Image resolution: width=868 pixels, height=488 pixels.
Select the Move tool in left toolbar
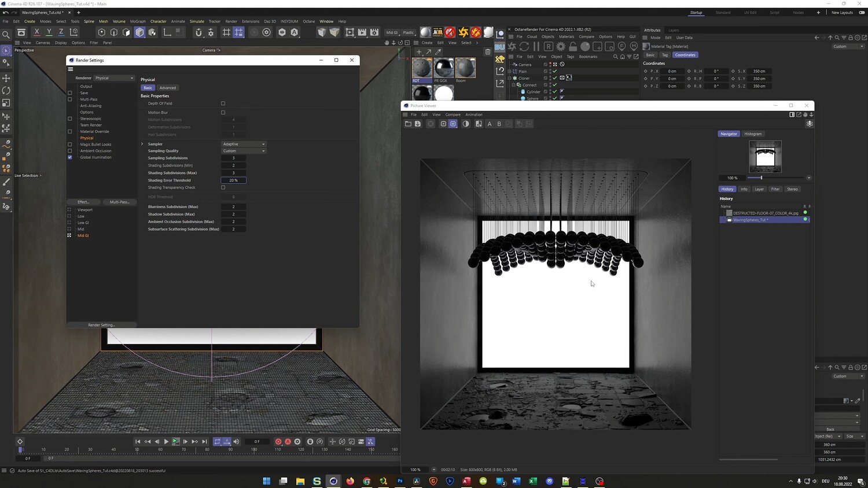[6, 78]
